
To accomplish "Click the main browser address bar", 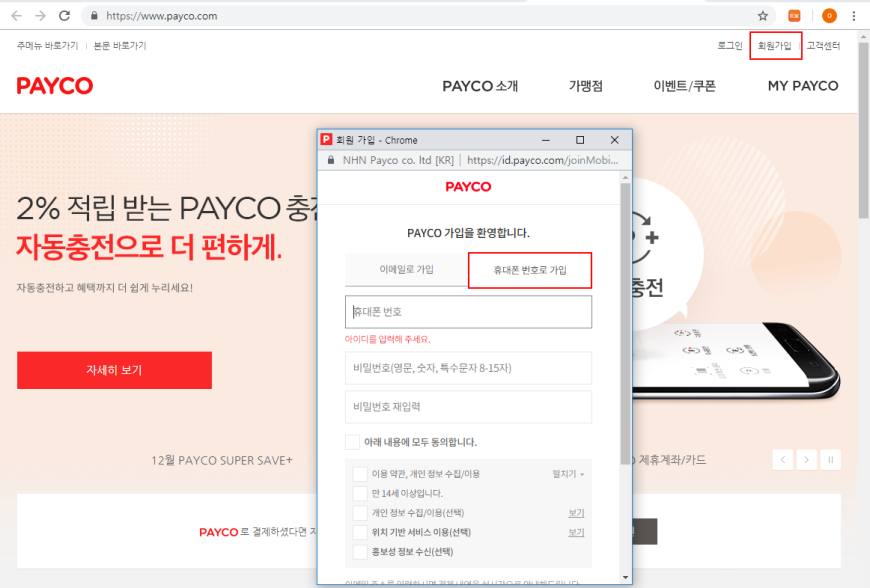I will pos(427,16).
